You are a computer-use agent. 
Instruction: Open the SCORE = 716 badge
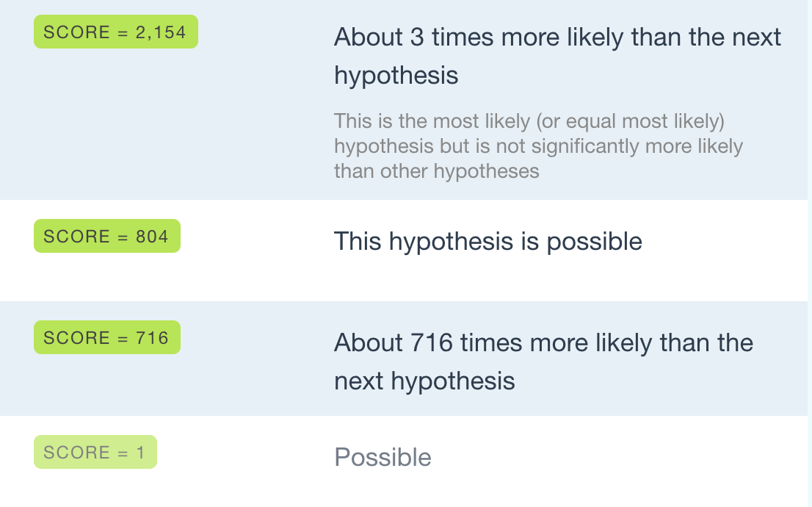[x=107, y=337]
